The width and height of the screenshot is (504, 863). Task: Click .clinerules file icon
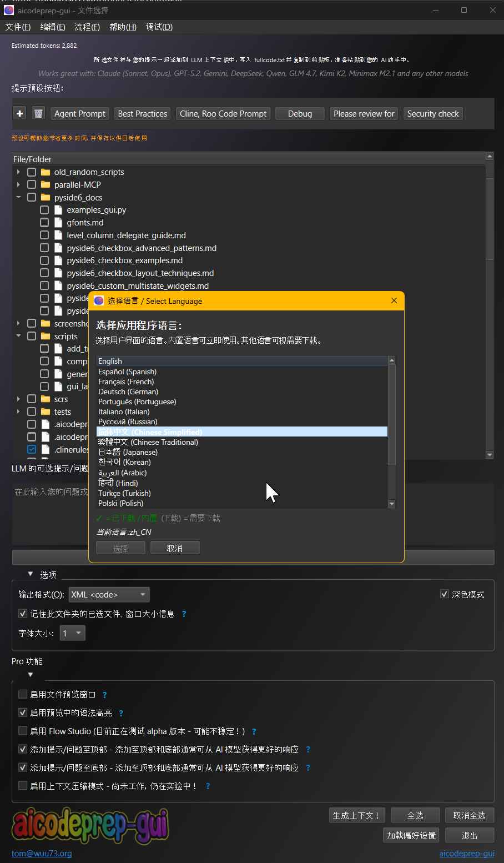coord(46,449)
